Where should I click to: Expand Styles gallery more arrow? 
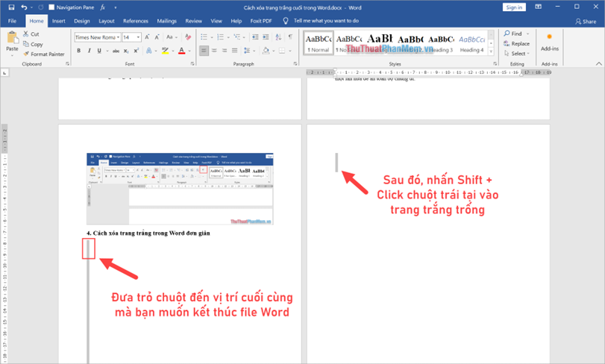click(491, 51)
